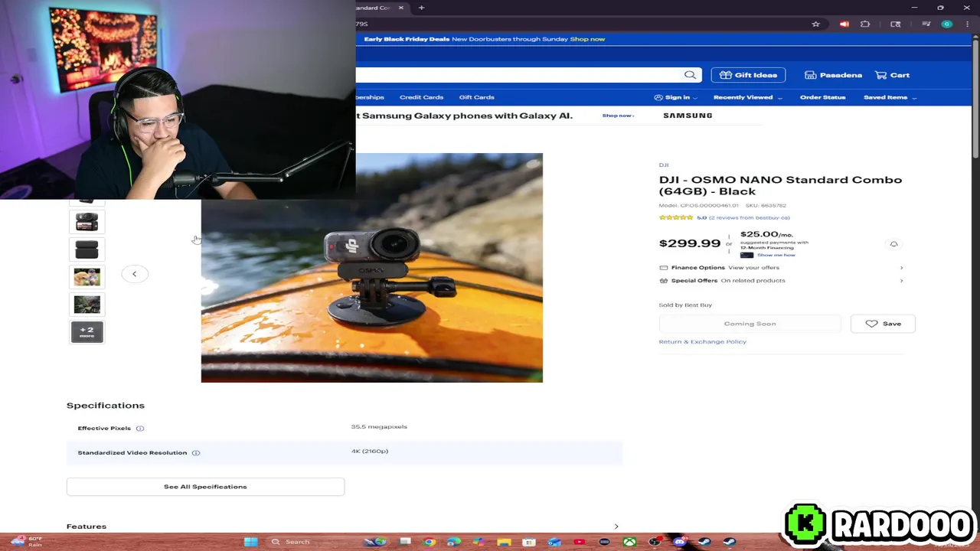The image size is (980, 551).
Task: Expand the Saved Items dropdown
Action: click(x=890, y=97)
